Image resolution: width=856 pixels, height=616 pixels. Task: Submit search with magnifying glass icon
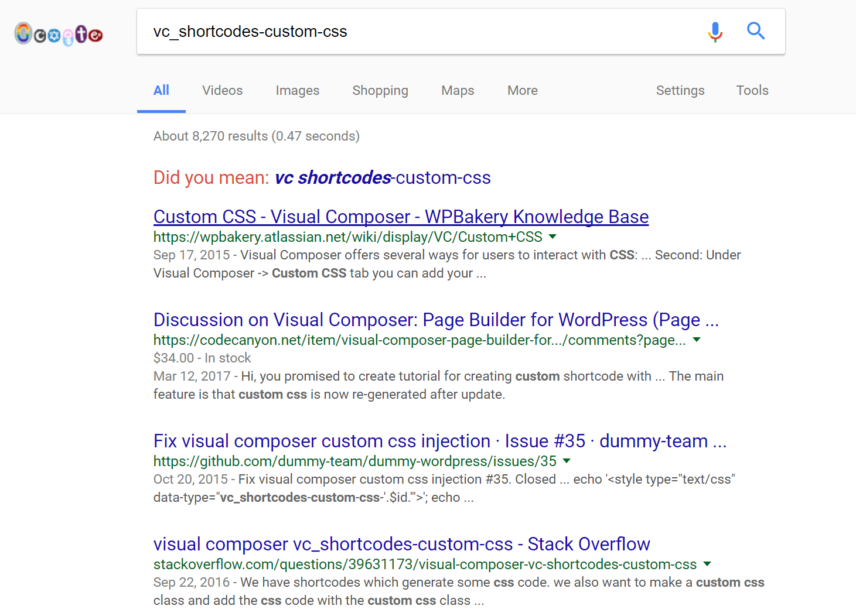[756, 31]
